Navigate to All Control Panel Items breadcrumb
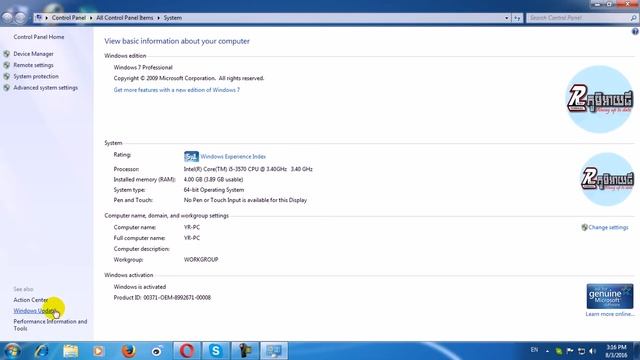This screenshot has width=640, height=360. (124, 18)
